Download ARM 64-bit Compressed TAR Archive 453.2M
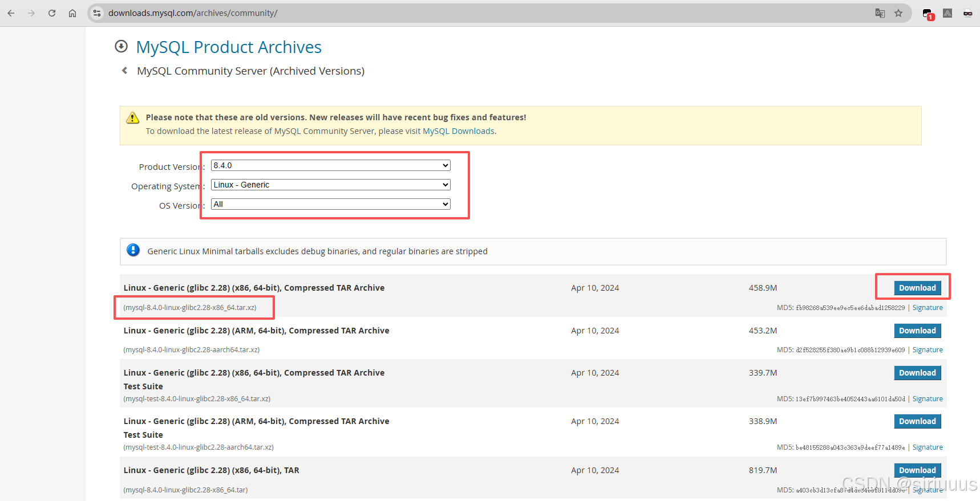This screenshot has height=501, width=980. [917, 331]
